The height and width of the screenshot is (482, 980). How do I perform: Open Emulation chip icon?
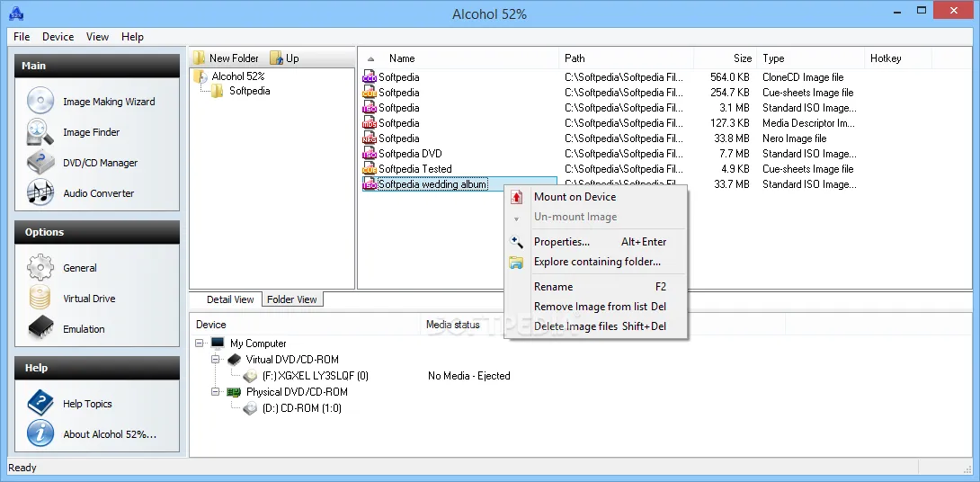(40, 329)
